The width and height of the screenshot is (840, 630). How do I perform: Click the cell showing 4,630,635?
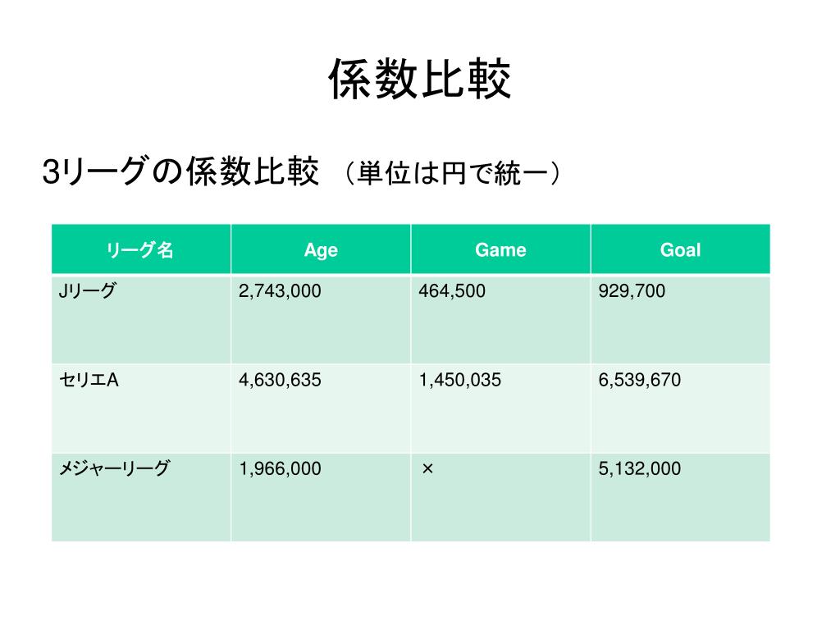click(321, 409)
